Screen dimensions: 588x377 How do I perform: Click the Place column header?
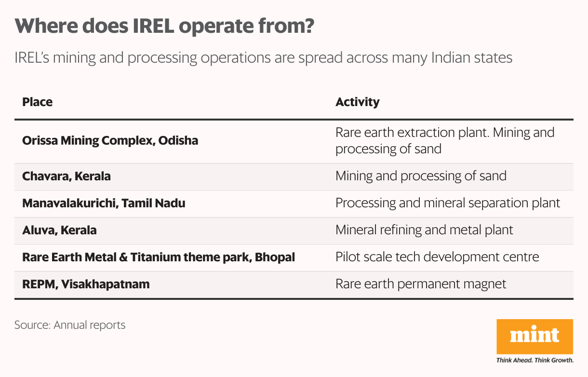(x=38, y=102)
